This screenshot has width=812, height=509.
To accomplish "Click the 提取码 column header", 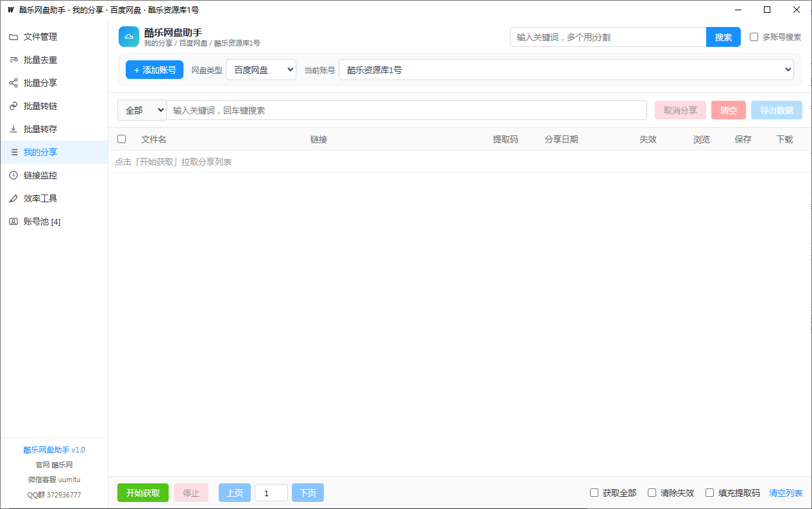I will tap(505, 139).
